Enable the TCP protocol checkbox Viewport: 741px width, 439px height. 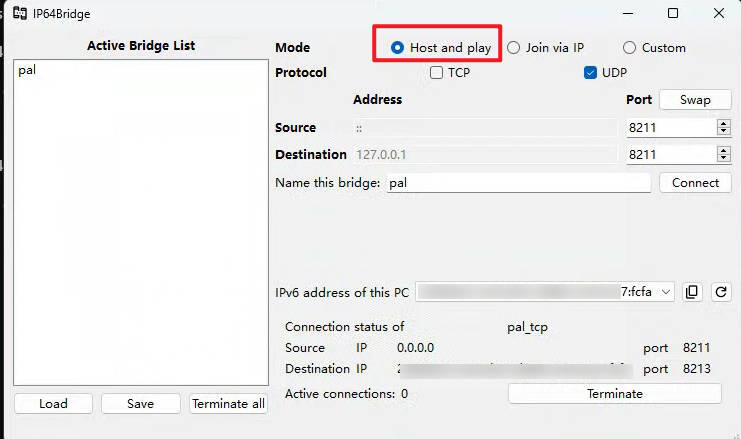tap(437, 73)
